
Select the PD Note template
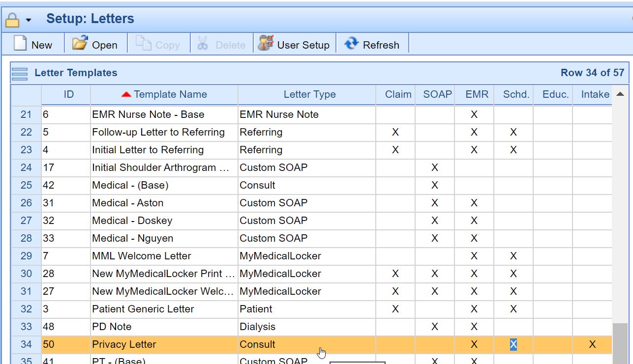(112, 327)
